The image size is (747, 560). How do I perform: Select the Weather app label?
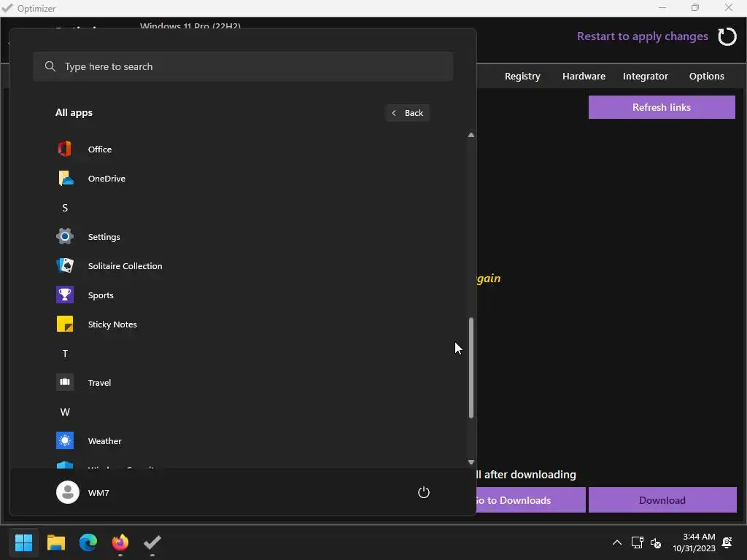click(x=104, y=441)
